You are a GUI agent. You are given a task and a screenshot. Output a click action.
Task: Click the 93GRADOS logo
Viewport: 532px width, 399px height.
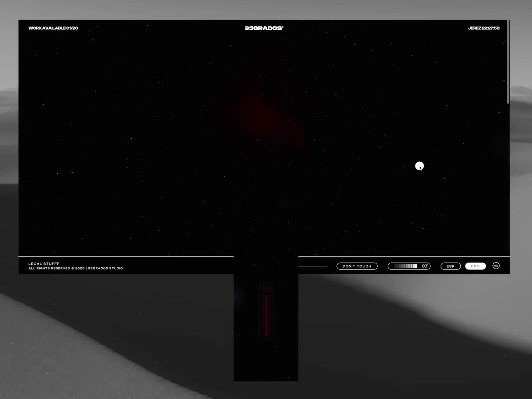tap(264, 28)
